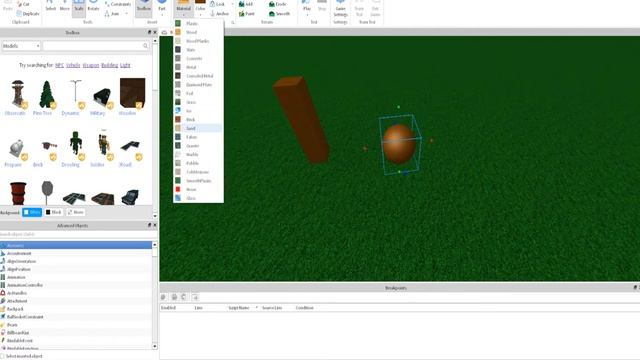This screenshot has width=640, height=360.
Task: Click the NPC search suggestion link
Action: click(x=60, y=65)
